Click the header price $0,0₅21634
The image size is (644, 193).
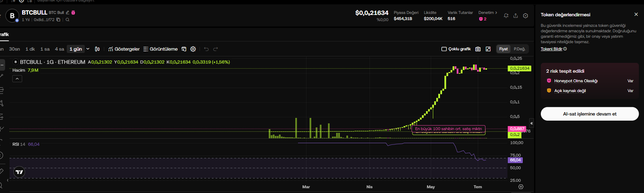(x=372, y=13)
